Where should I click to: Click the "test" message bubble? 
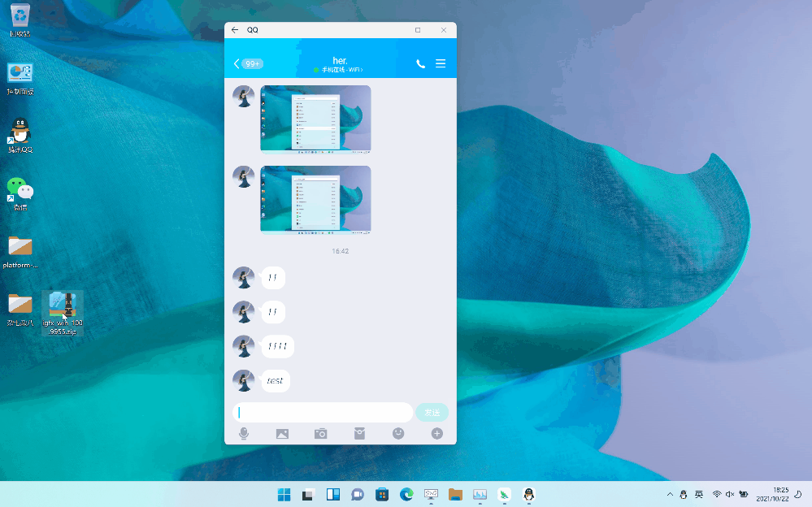(x=276, y=380)
